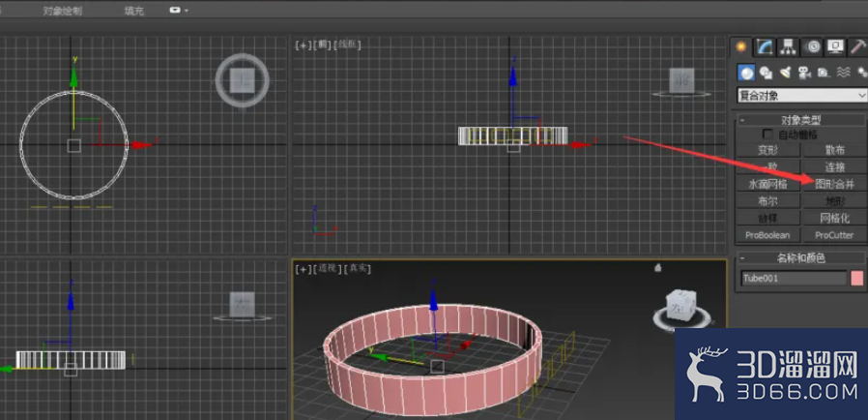Click the 水滴网格 button

point(767,184)
